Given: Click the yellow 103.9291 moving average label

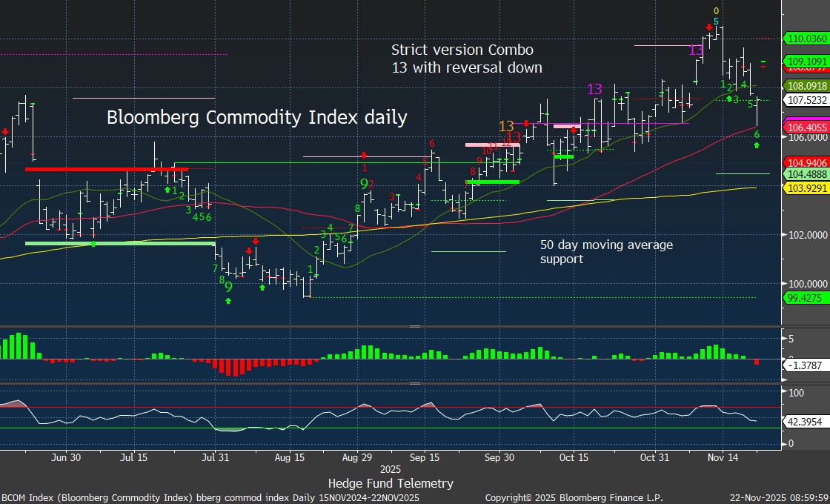Looking at the screenshot, I should click(806, 189).
